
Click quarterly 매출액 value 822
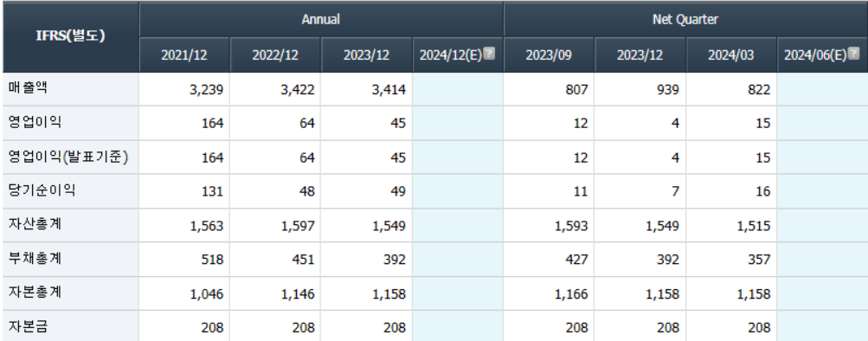(759, 90)
